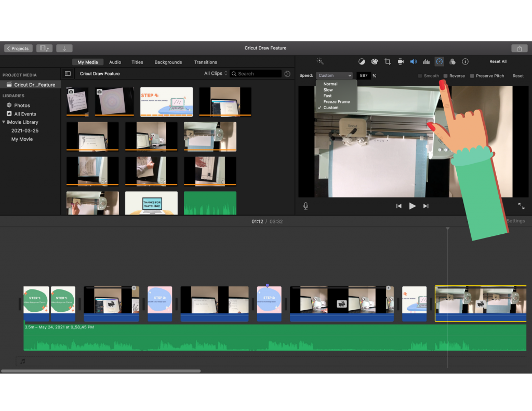
Task: Show the clip information icon
Action: coord(465,61)
